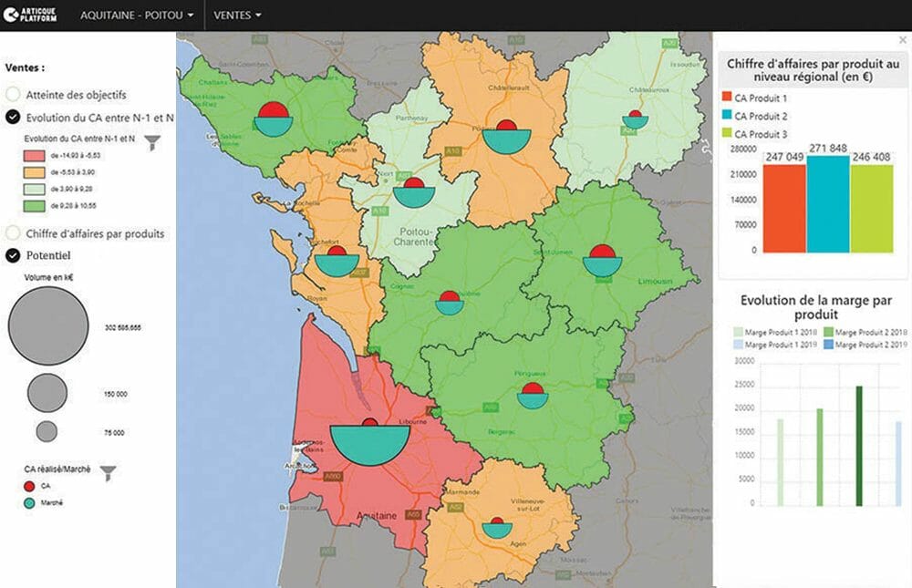
Task: Open filter for Evolution du CA legend
Action: click(152, 141)
